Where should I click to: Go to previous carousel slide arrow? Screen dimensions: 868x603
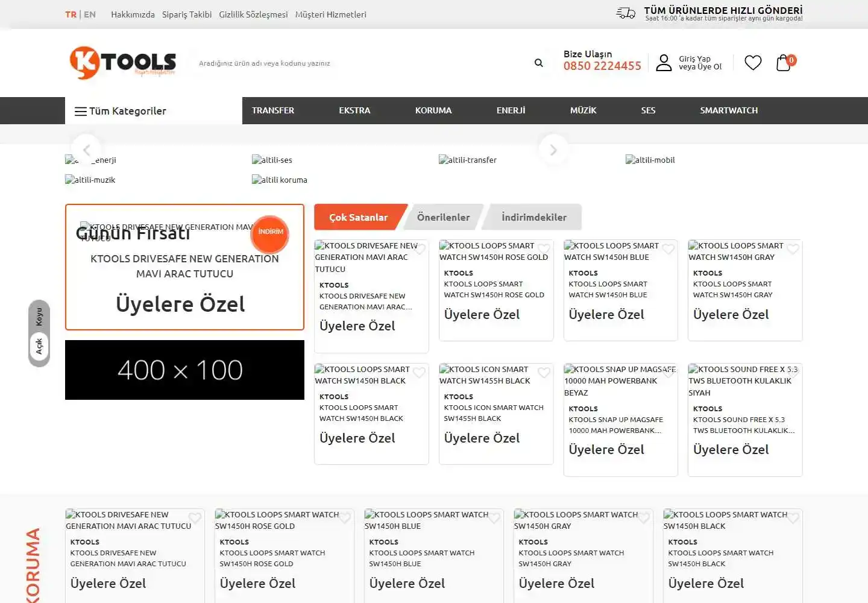click(86, 150)
